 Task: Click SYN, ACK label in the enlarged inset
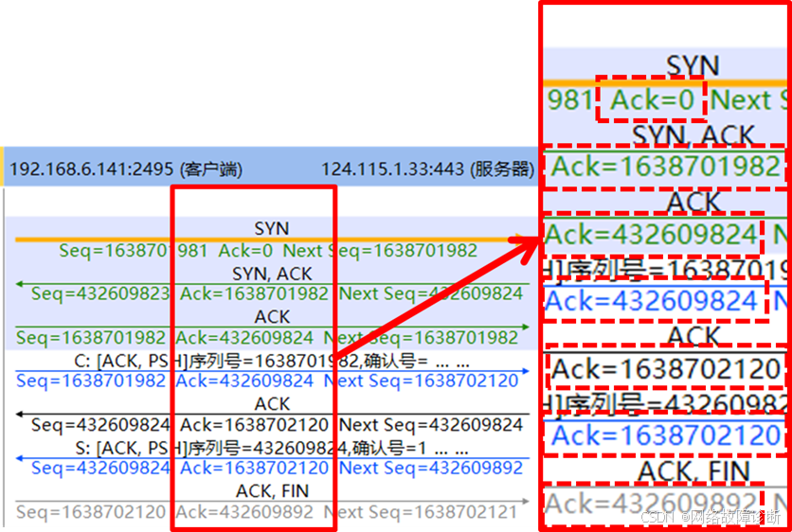[x=693, y=135]
